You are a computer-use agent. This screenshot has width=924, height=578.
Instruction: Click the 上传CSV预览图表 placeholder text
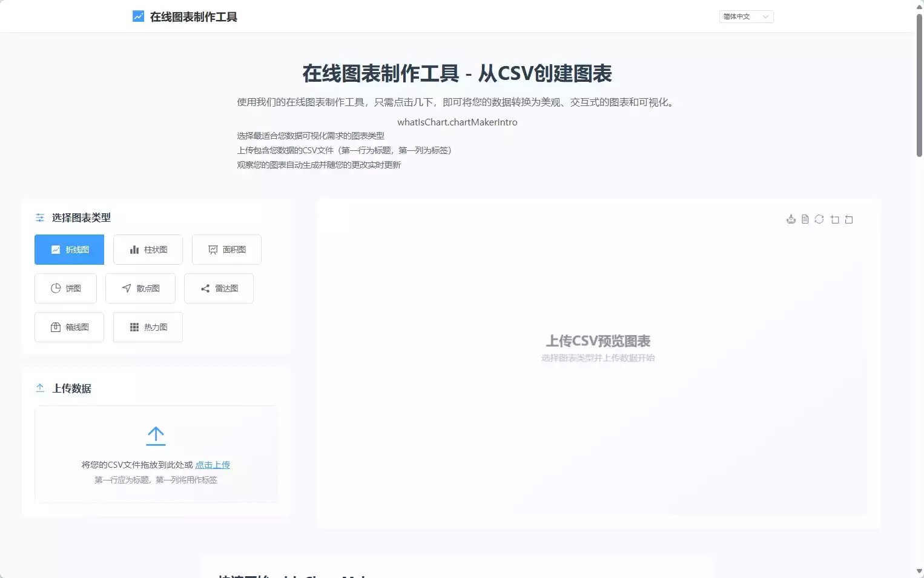[x=598, y=341]
